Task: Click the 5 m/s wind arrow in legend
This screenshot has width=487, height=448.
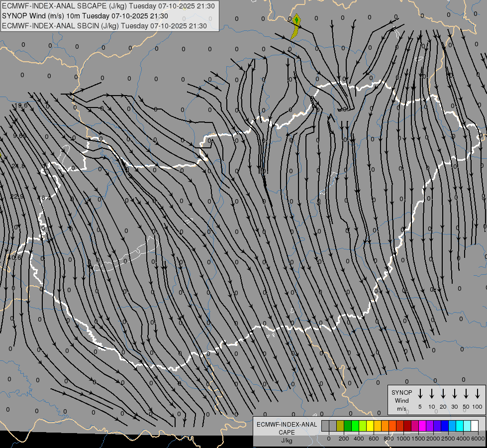Action: pyautogui.click(x=420, y=394)
